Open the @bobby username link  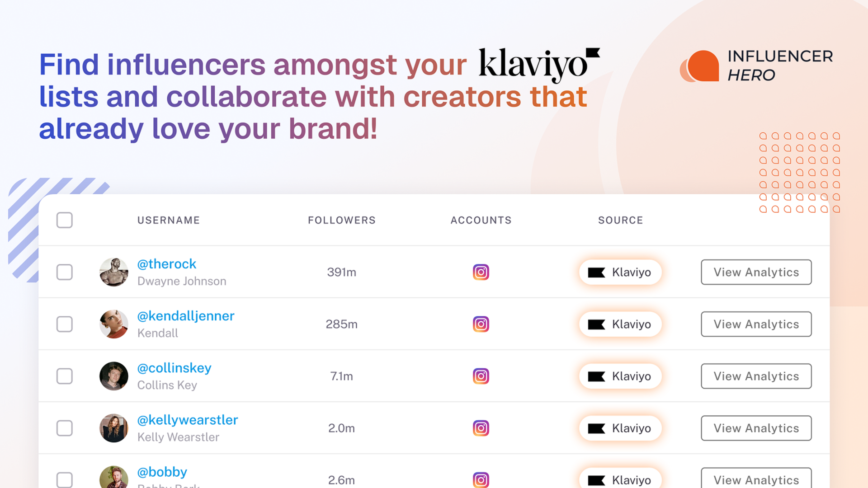(x=162, y=472)
